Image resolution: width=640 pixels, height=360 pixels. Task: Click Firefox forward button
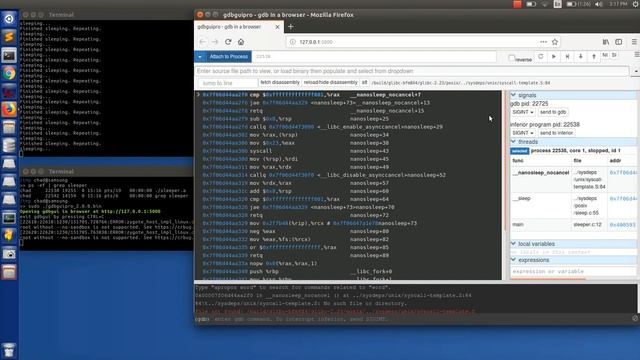215,42
